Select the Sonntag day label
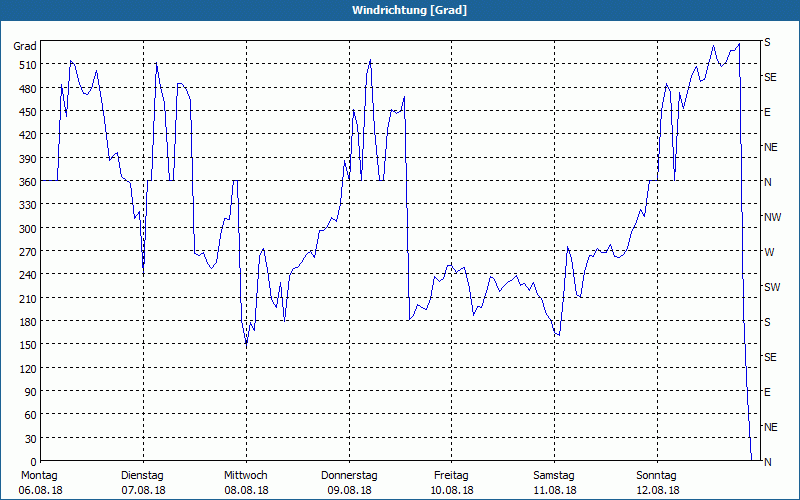The width and height of the screenshot is (800, 500). [657, 475]
